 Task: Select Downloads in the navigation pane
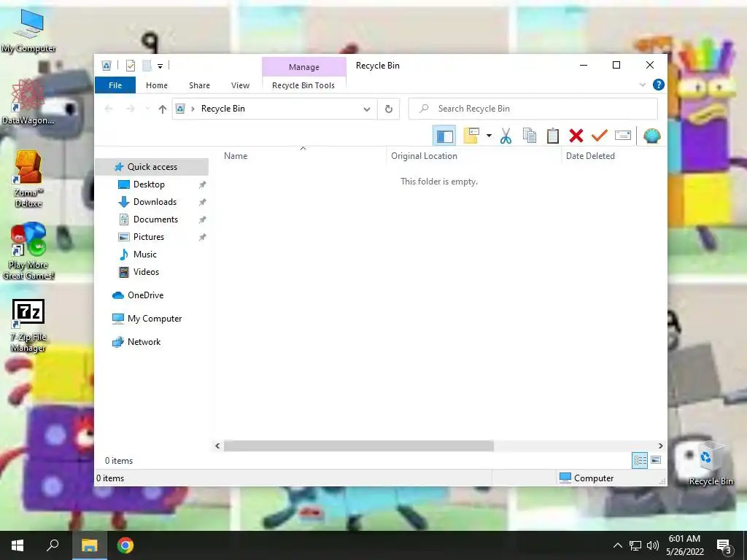click(x=155, y=202)
